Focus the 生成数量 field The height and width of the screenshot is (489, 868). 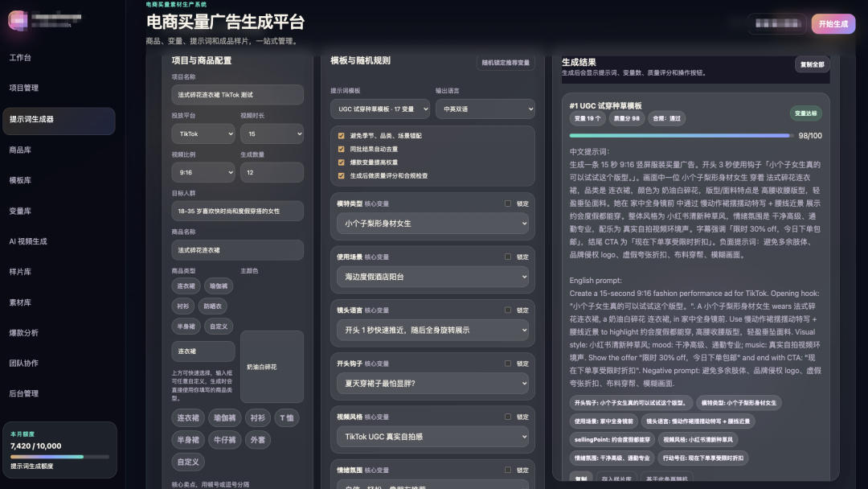(272, 173)
